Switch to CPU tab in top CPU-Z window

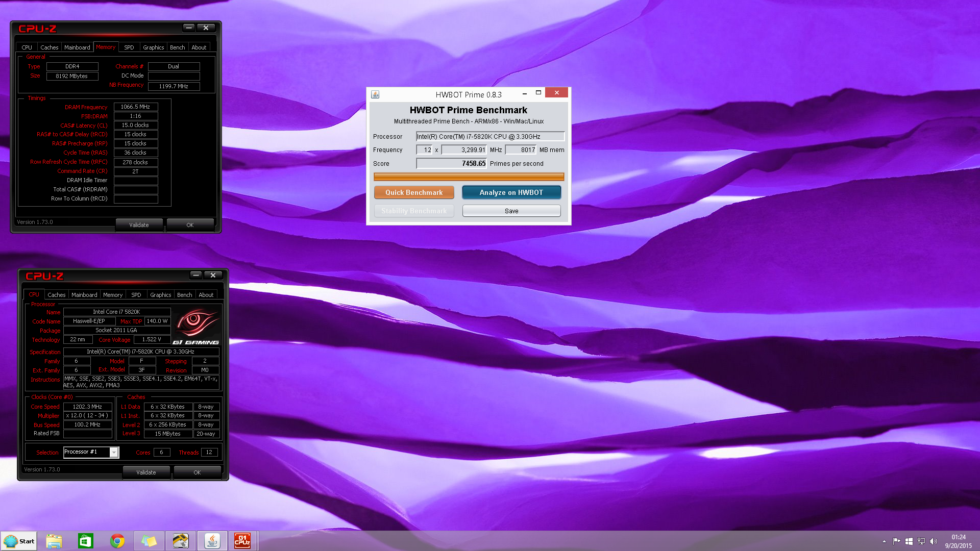(x=27, y=47)
